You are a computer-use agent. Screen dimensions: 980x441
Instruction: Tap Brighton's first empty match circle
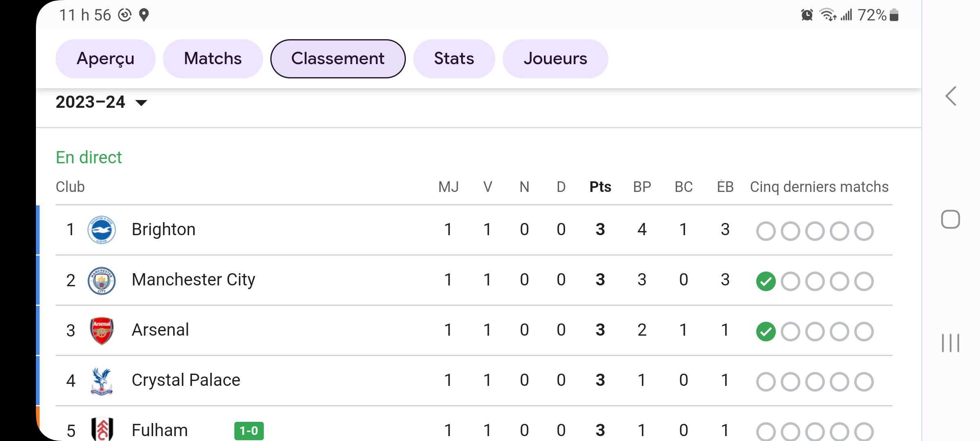pos(766,231)
